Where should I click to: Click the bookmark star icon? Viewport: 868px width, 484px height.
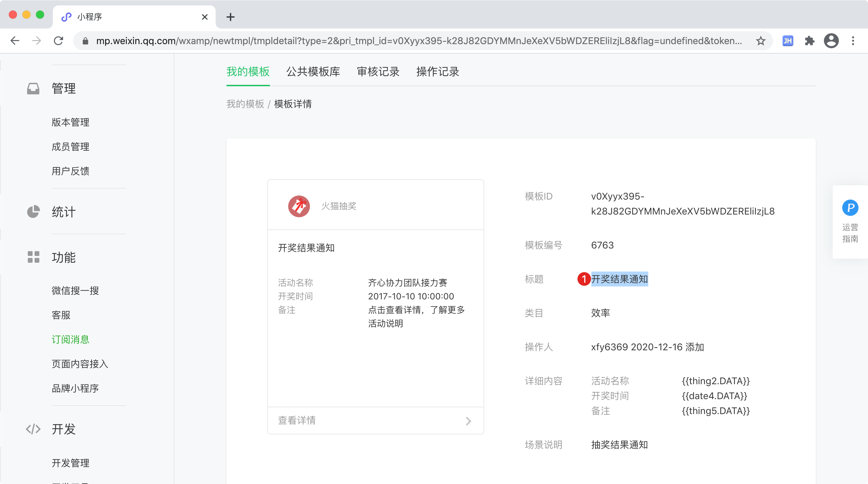click(x=761, y=41)
